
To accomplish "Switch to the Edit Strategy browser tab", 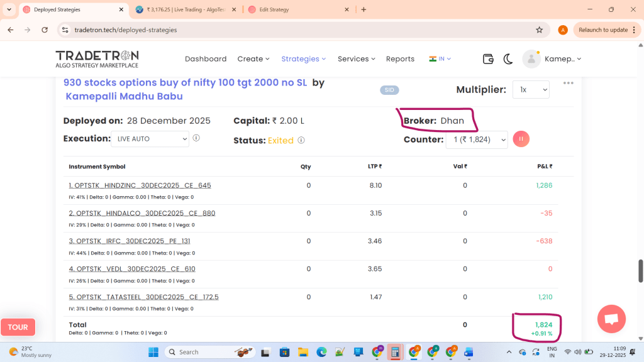I will click(297, 9).
